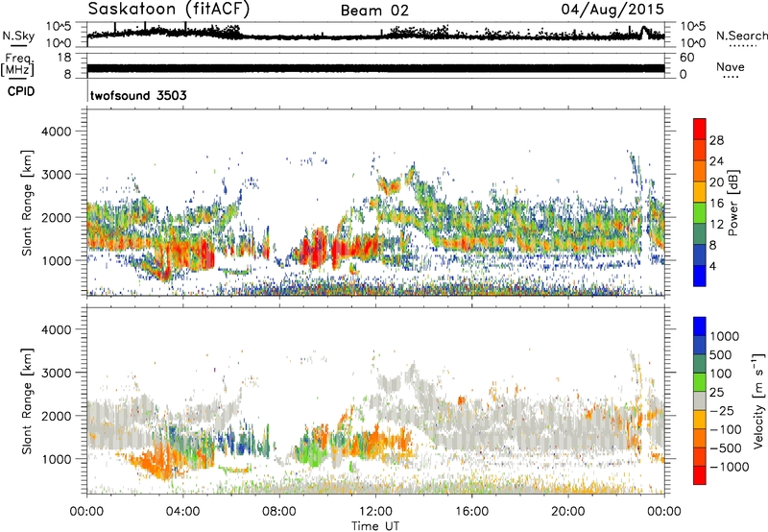Click the 04:00 time tick label
The height and width of the screenshot is (532, 768).
pos(182,512)
